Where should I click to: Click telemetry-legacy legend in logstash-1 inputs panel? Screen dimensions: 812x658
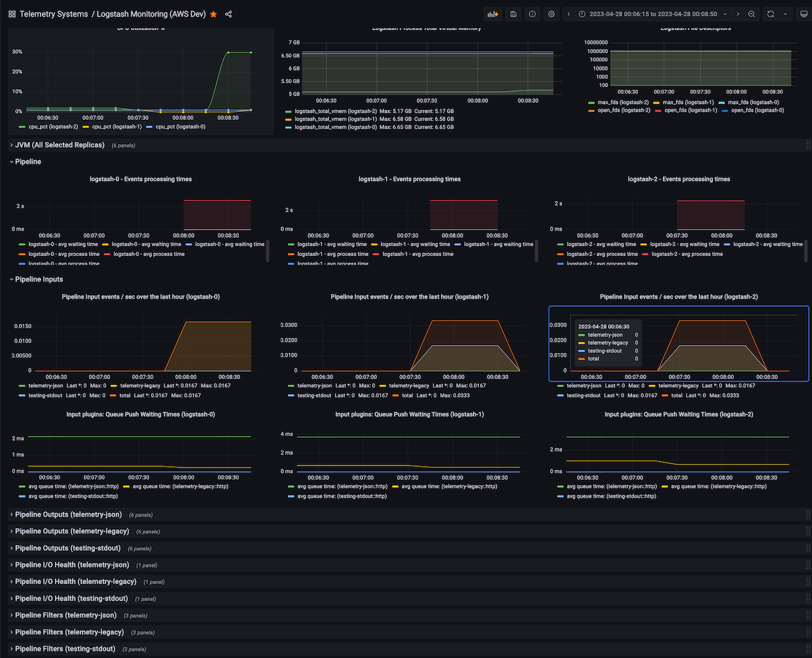tap(409, 386)
